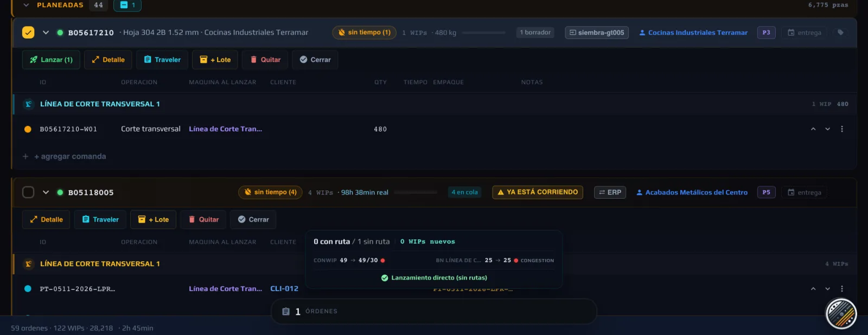Toggle the selection counter badge next to PLANEADAS
Screen dimensions: 868x335
point(127,5)
